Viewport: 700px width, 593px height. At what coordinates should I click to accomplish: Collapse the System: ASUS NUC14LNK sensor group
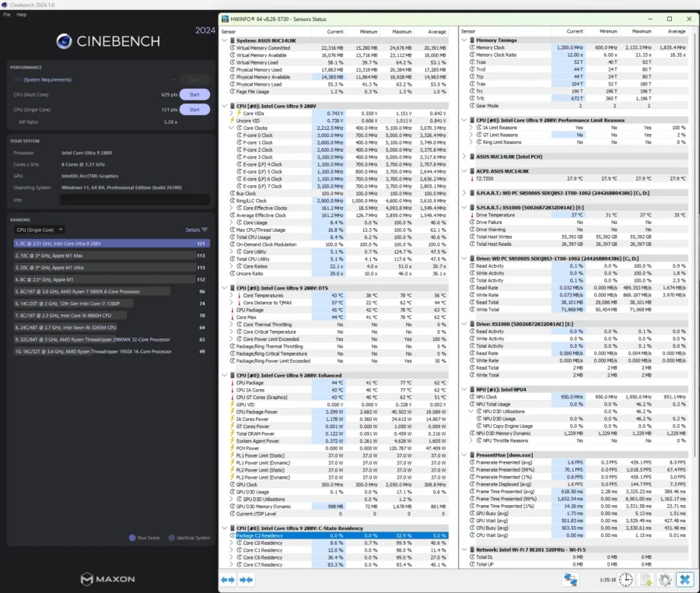click(225, 40)
